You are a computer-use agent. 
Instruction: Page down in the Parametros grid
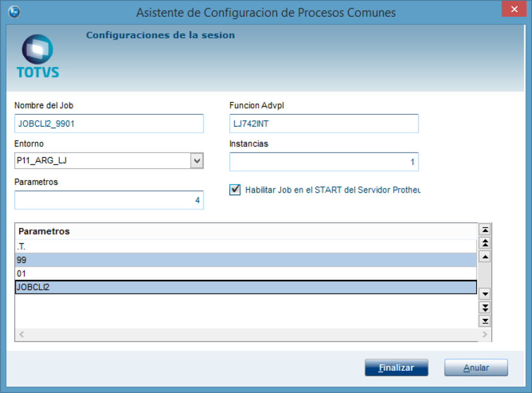(485, 307)
